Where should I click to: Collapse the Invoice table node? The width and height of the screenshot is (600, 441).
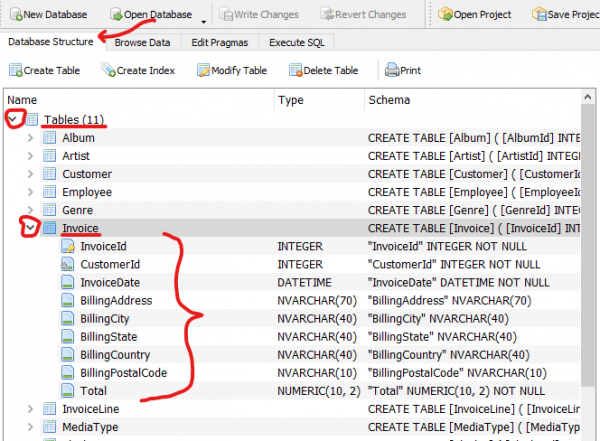coord(30,228)
